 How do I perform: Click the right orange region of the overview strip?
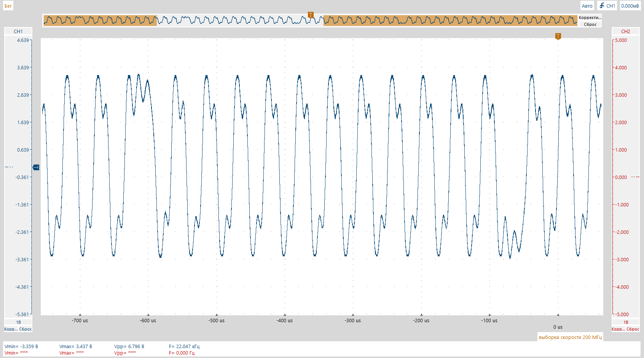[450, 21]
